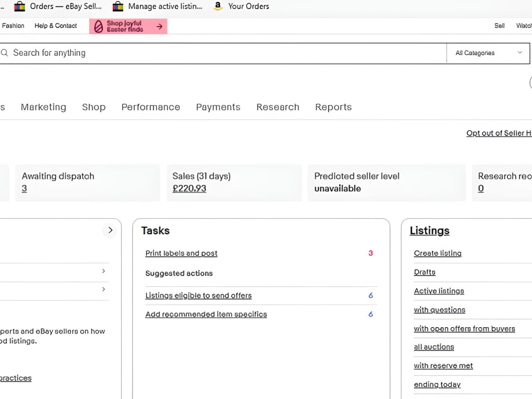Viewport: 532px width, 399px height.
Task: Expand the second chevron row in the left card
Action: click(x=104, y=289)
